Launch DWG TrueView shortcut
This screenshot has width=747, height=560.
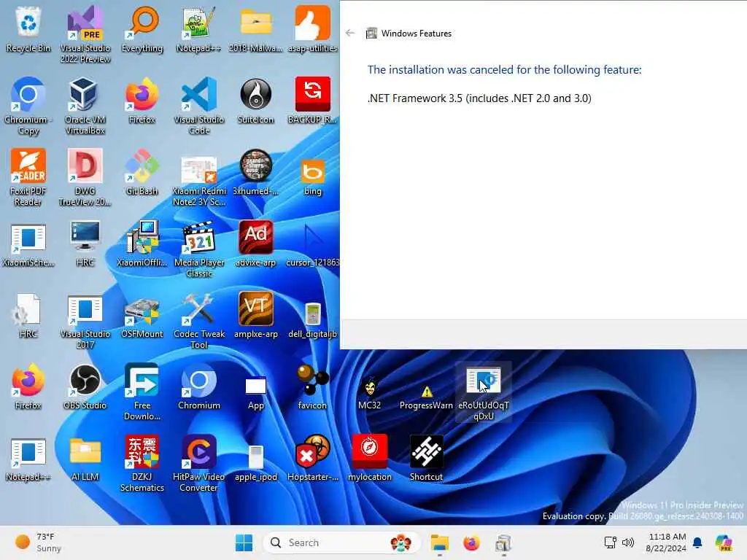point(85,177)
